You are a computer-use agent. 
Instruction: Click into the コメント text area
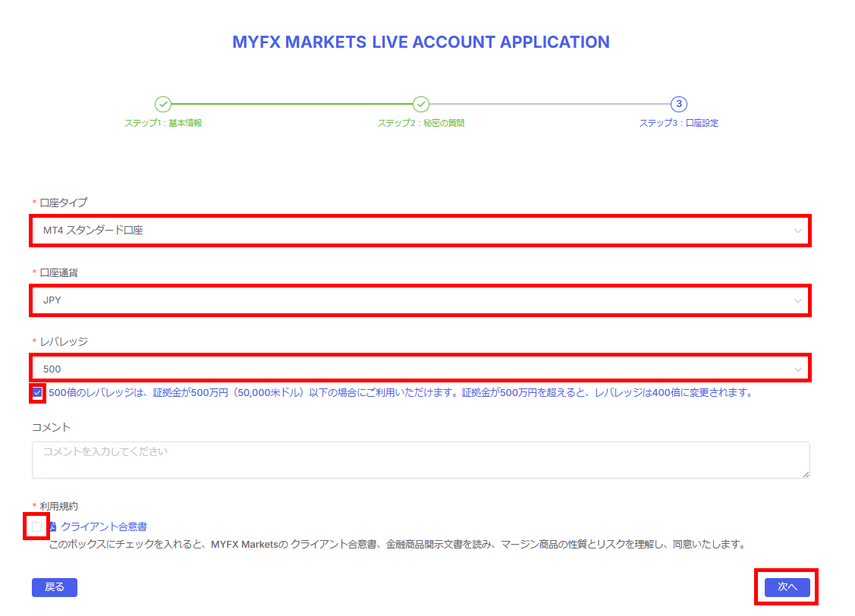point(420,460)
